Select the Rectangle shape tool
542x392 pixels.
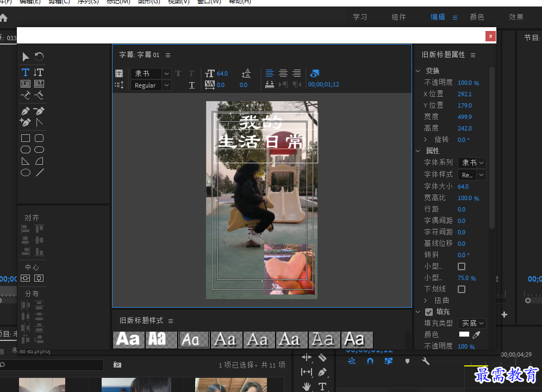(x=25, y=138)
